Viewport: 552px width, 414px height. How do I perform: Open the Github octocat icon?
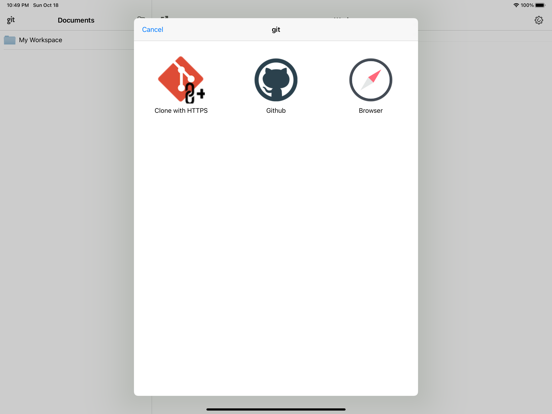point(276,80)
